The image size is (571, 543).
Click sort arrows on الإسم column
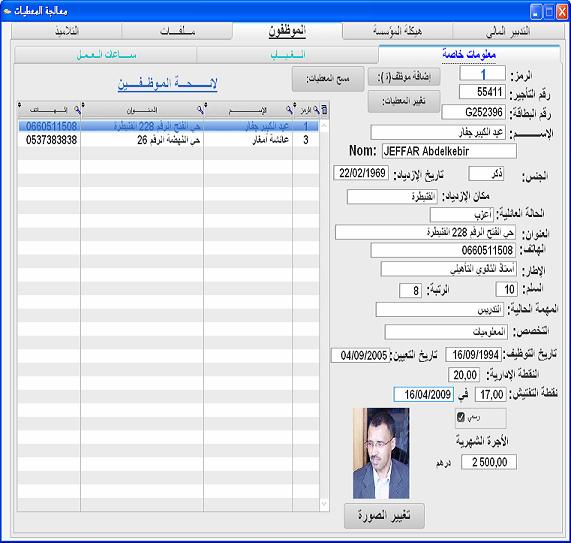click(206, 106)
